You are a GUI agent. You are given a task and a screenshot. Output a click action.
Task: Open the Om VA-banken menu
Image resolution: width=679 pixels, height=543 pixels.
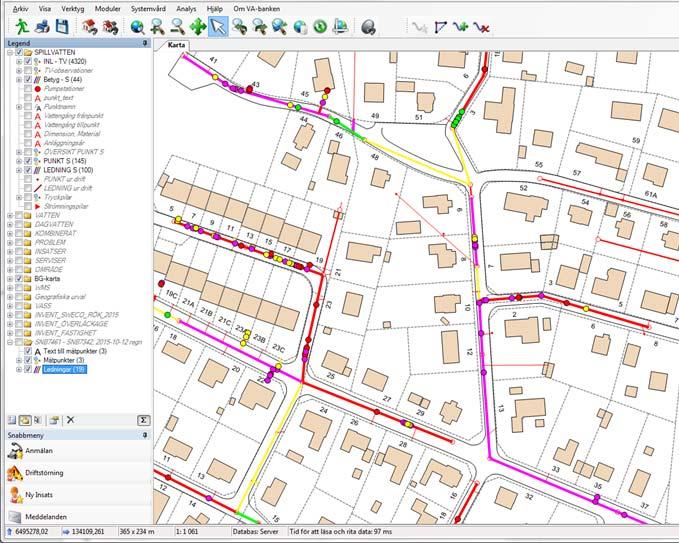tap(256, 9)
